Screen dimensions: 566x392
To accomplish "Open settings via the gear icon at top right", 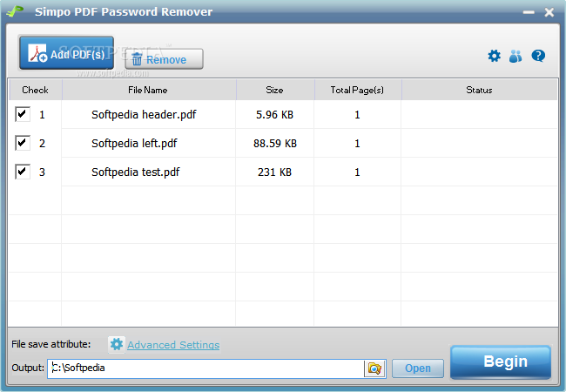I will click(x=495, y=56).
